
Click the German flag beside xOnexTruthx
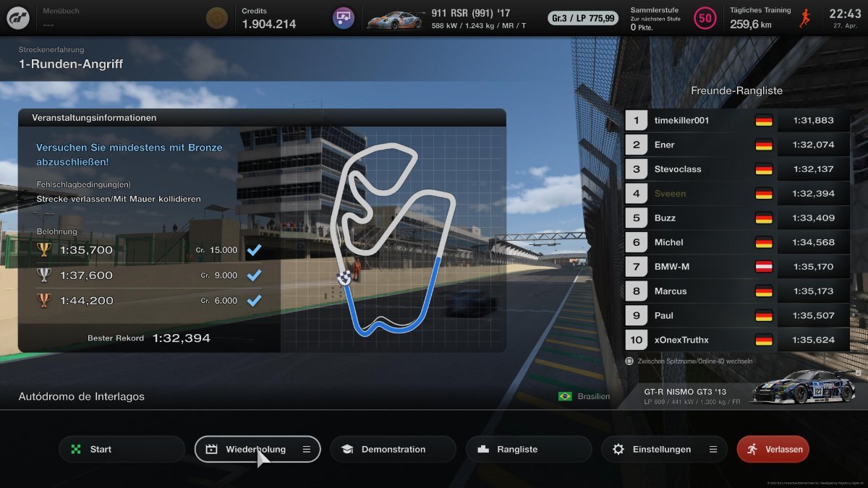pos(764,340)
